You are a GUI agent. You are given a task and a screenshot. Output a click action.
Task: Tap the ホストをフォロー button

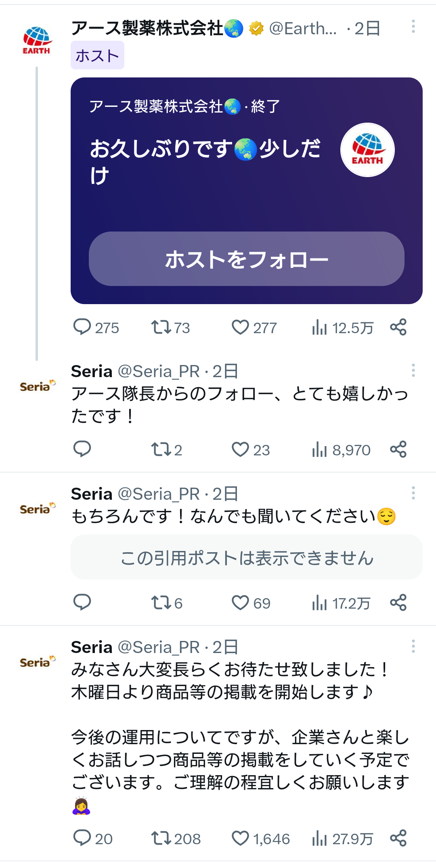click(246, 259)
